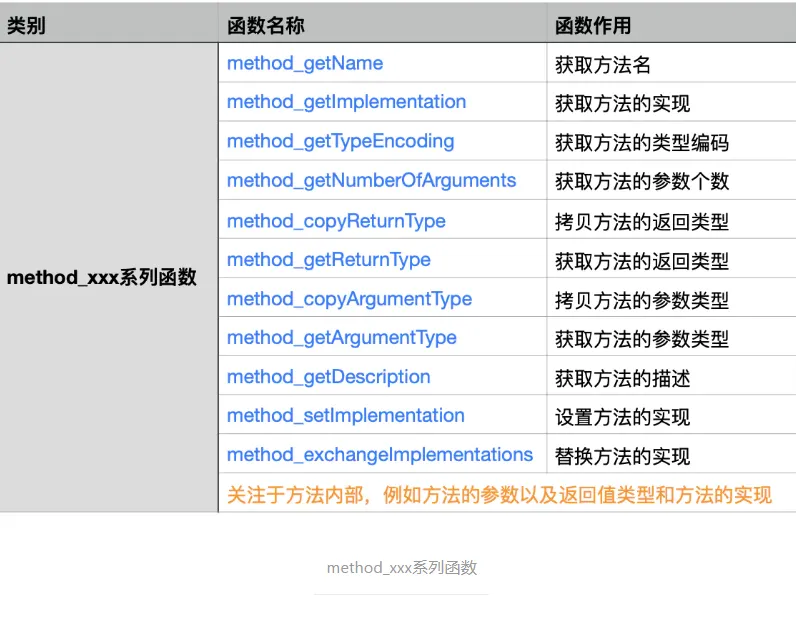Click the image caption below the table

pos(402,567)
